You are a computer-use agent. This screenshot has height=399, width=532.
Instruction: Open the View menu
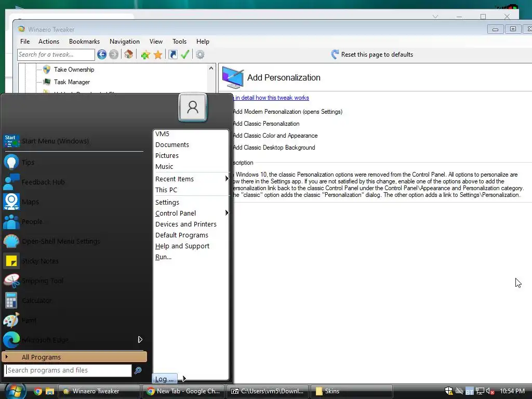pyautogui.click(x=156, y=42)
